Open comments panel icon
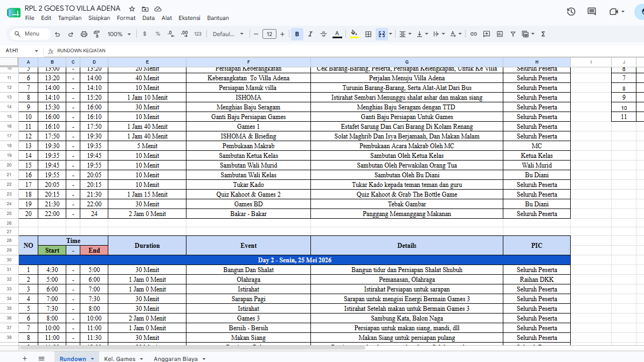The width and height of the screenshot is (644, 362). [591, 11]
